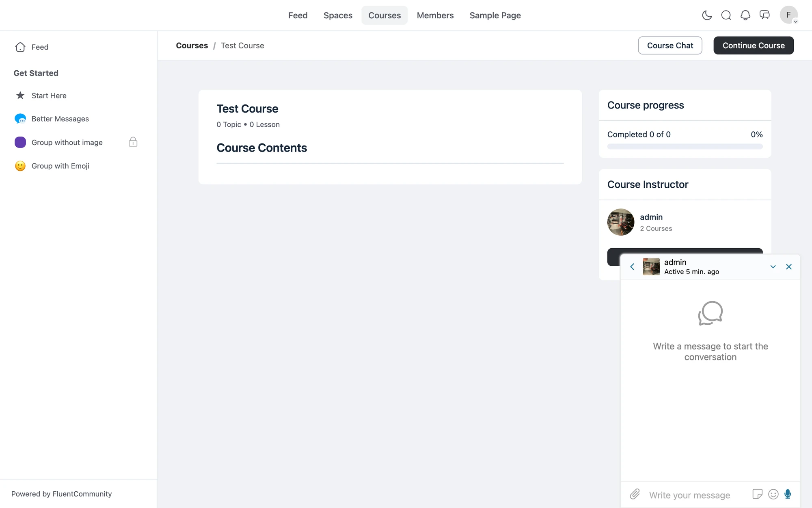This screenshot has width=812, height=508.
Task: Click Continue Course button
Action: [754, 46]
